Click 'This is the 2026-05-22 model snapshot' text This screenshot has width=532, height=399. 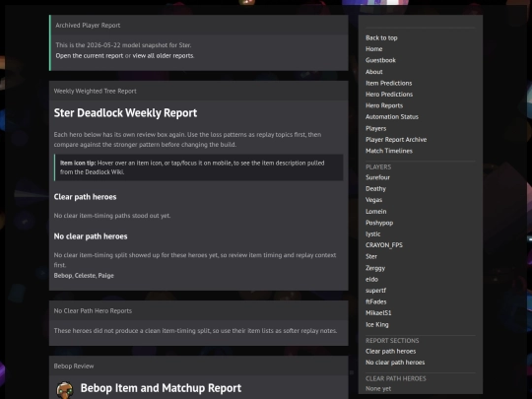click(123, 45)
